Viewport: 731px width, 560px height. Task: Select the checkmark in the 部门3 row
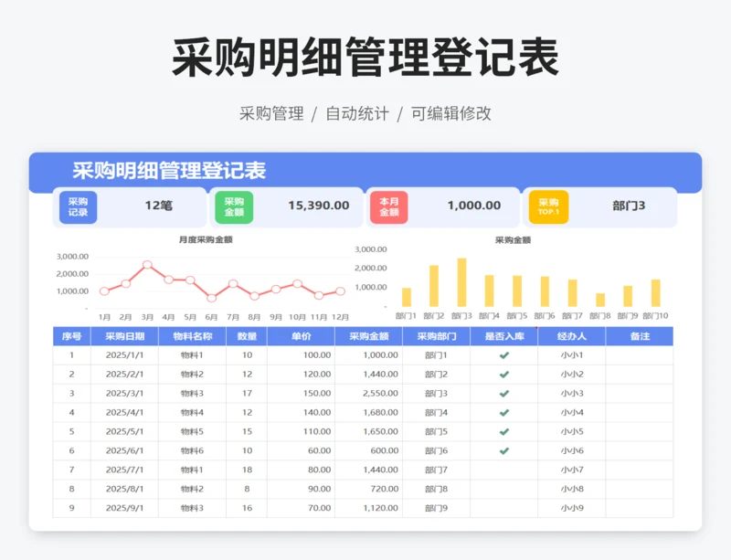(504, 394)
